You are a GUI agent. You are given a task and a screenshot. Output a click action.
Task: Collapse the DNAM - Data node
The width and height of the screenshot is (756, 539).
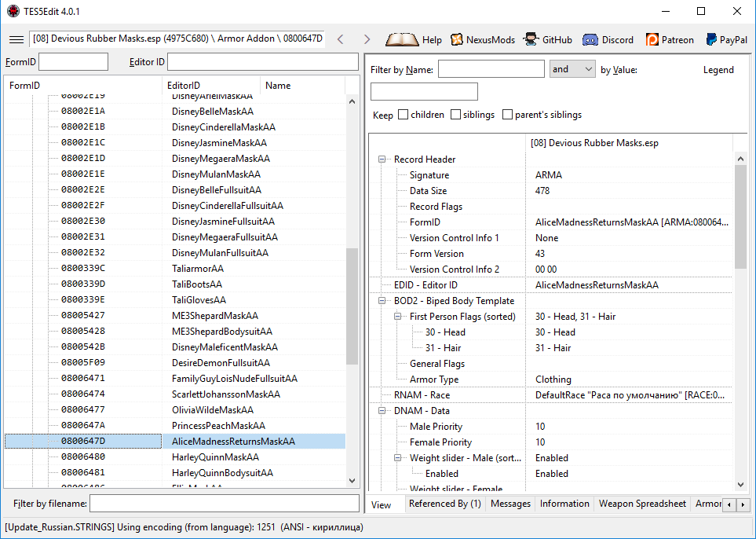tap(382, 411)
